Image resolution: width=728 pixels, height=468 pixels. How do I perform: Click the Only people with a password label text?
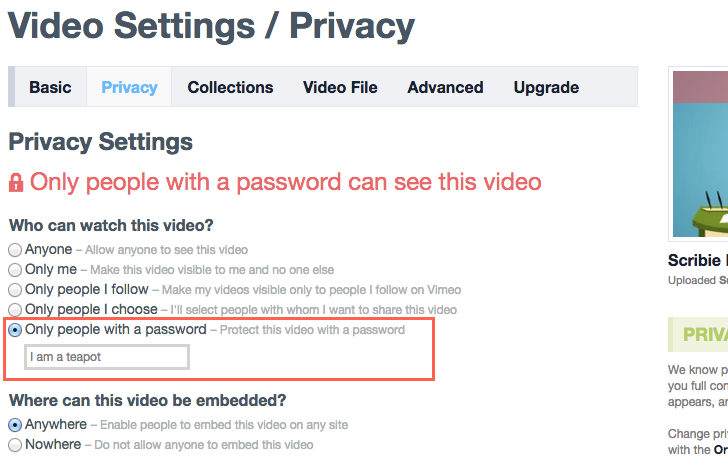(x=116, y=330)
